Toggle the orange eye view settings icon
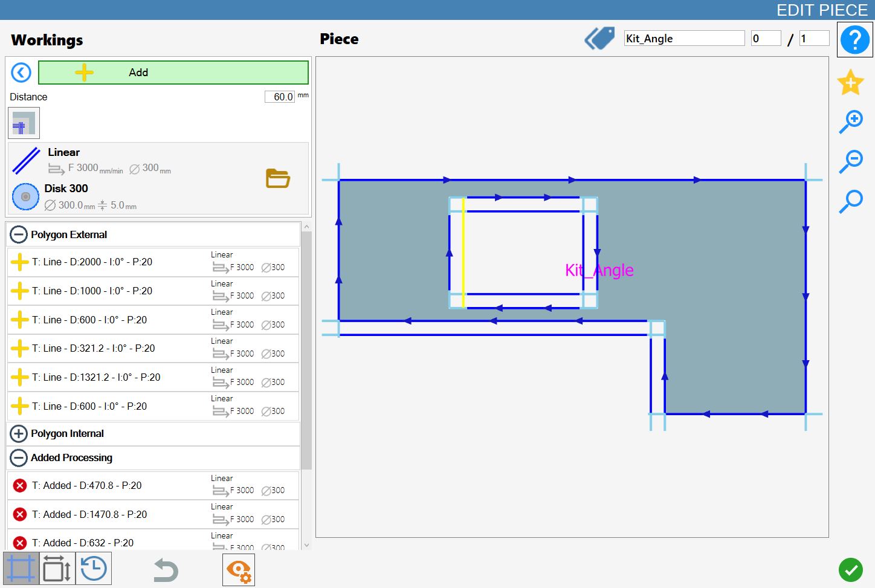 point(239,570)
